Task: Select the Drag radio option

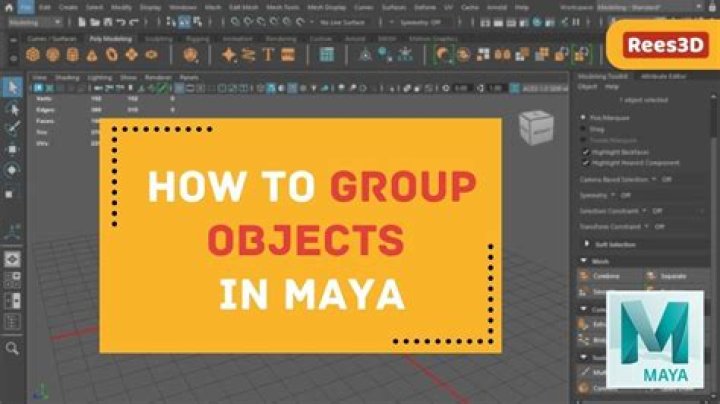Action: [x=583, y=129]
